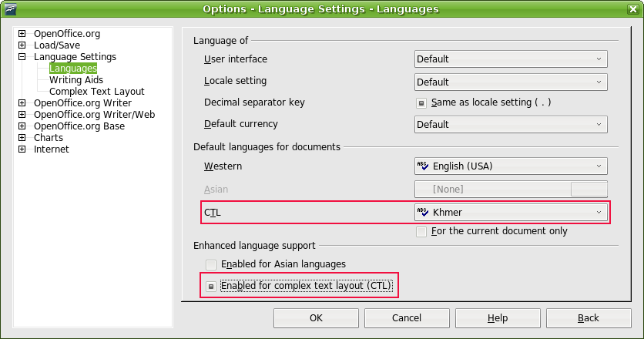Toggle Same as locale setting checkbox
Screen dimensions: 644x339
pos(421,102)
